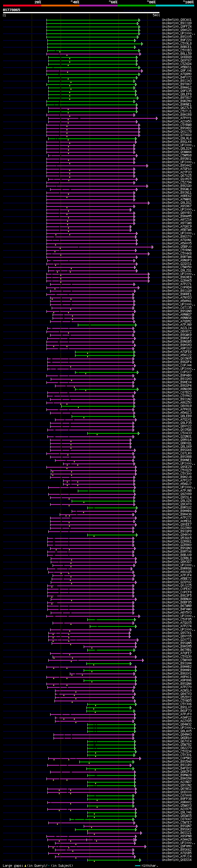Select hit UniRef100_Q8VYR3
The height and width of the screenshot is (868, 197).
(x=177, y=213)
